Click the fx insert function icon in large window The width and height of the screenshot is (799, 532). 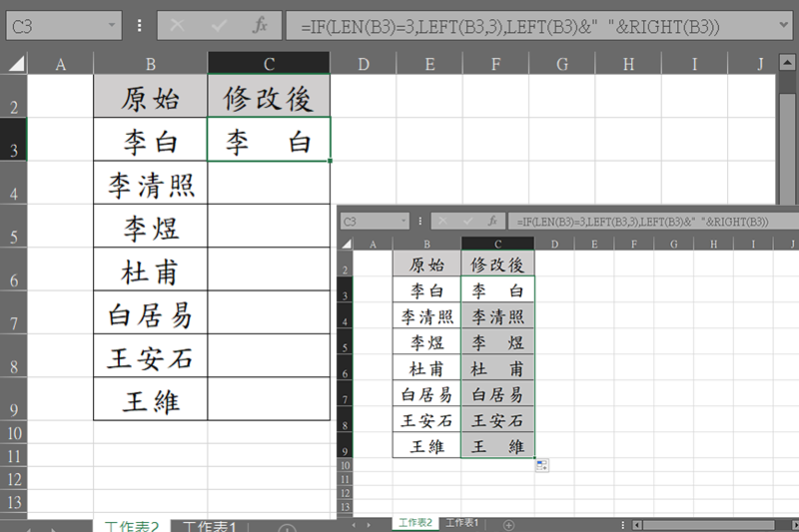pyautogui.click(x=261, y=25)
